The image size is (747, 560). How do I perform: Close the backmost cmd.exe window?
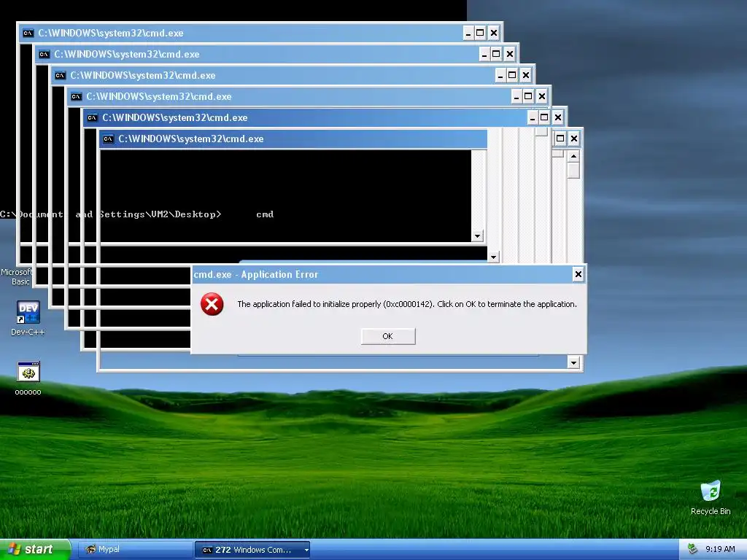494,33
